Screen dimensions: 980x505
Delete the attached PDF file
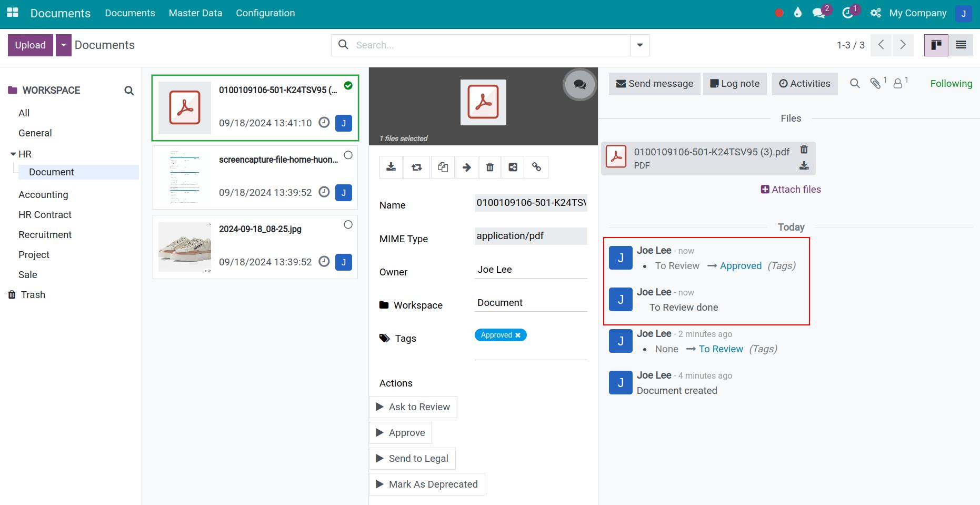pos(804,150)
